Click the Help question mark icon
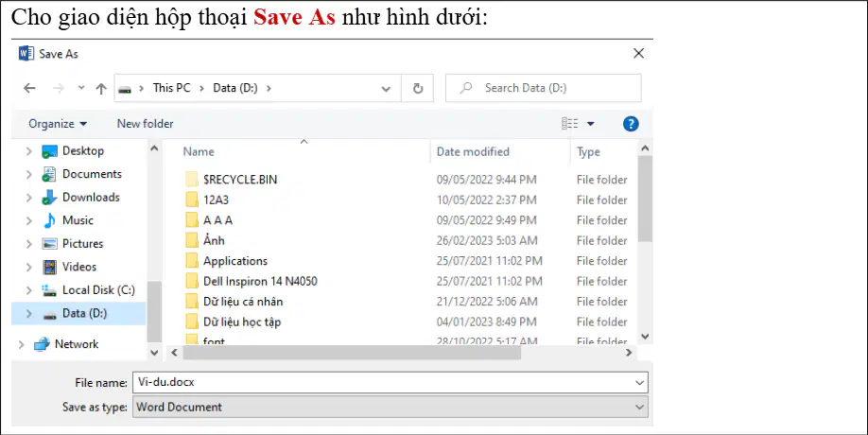The image size is (868, 435). (631, 124)
